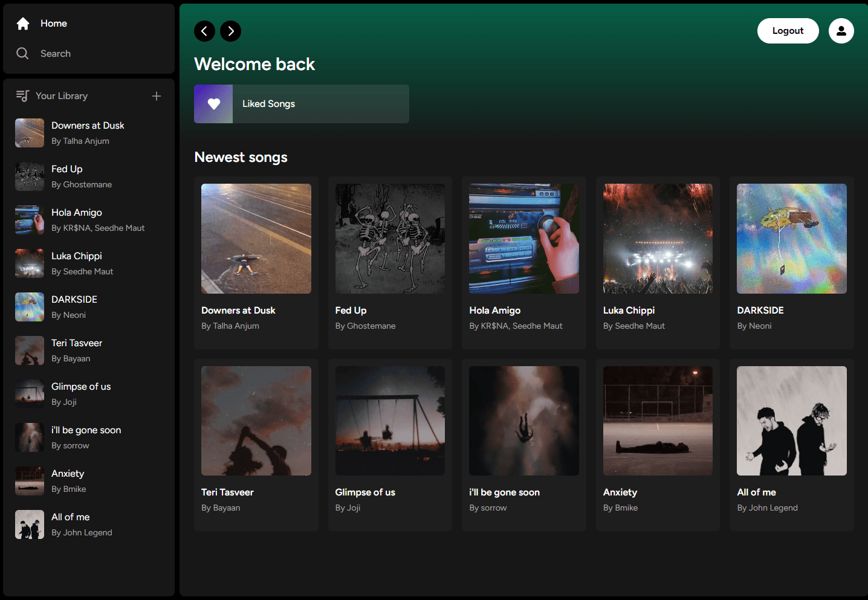The image size is (868, 600).
Task: Select Glimpse of us library cover thumbnail
Action: 30,394
